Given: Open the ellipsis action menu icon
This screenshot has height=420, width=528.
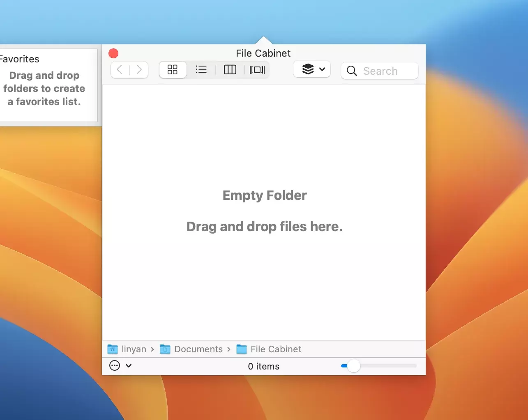Looking at the screenshot, I should coord(115,365).
